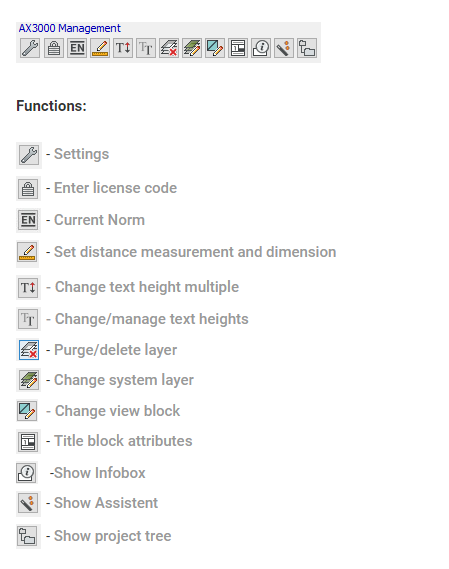Select the EN Current Norm toolbar icon
Screen dimensions: 449x569
[x=77, y=48]
